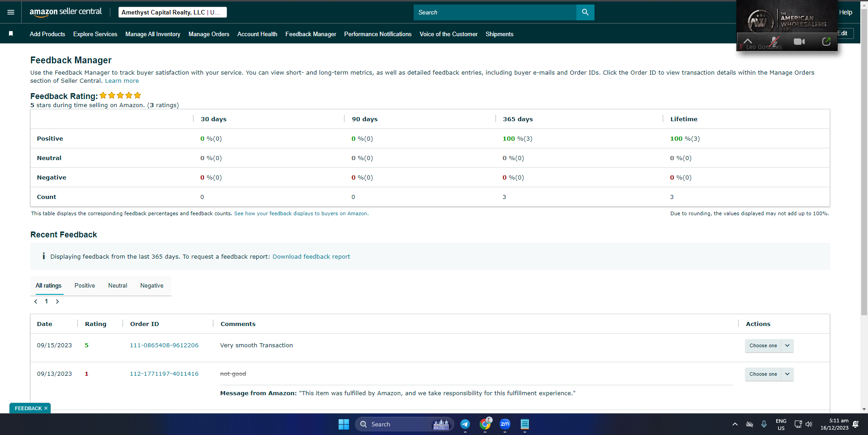Click the page vertical scrollbar
The height and width of the screenshot is (435, 868).
pos(864,163)
